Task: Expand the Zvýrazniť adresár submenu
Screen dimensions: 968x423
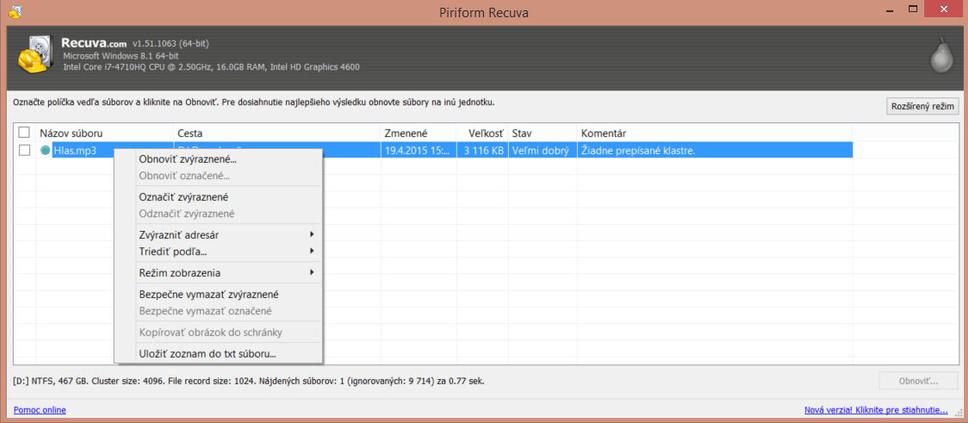Action: point(219,235)
